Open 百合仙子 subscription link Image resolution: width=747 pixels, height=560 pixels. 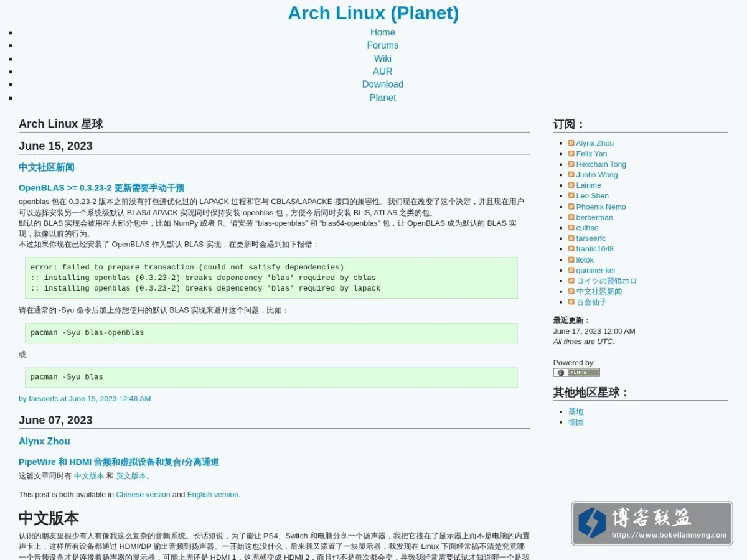pyautogui.click(x=591, y=302)
